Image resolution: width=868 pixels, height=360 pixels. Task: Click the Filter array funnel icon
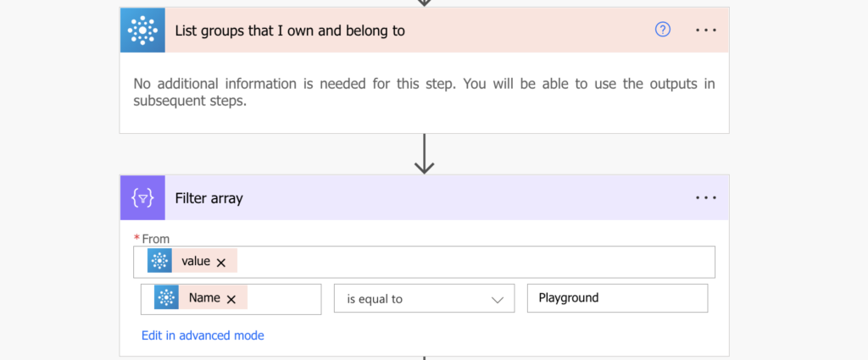(x=142, y=197)
